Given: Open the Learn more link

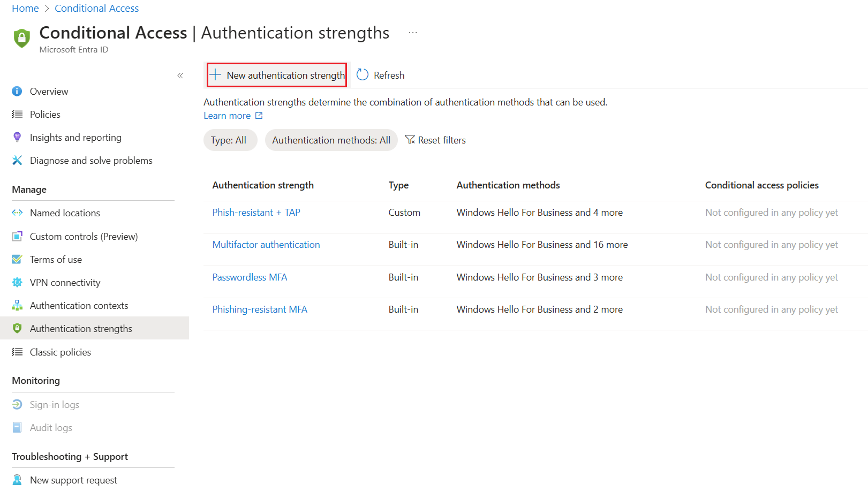Looking at the screenshot, I should point(227,115).
